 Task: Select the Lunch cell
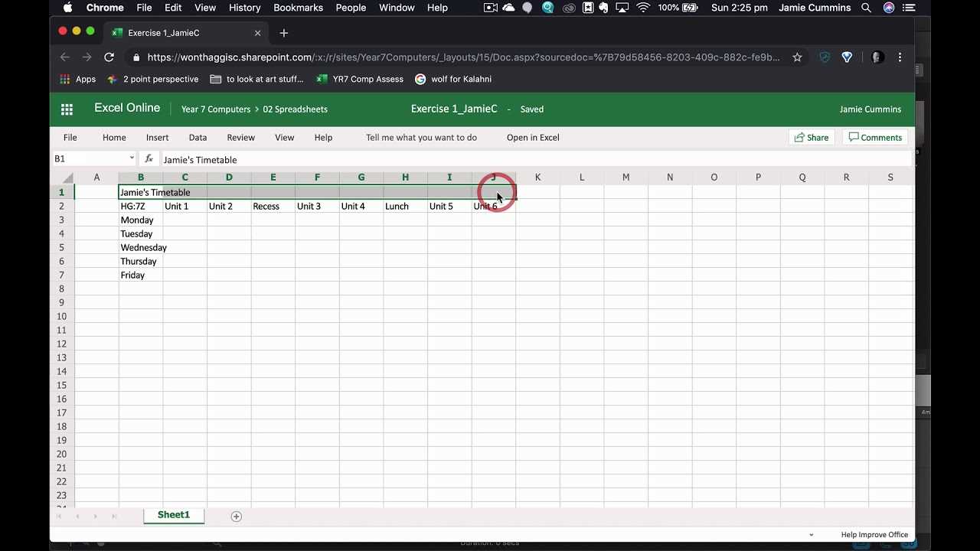tap(405, 207)
